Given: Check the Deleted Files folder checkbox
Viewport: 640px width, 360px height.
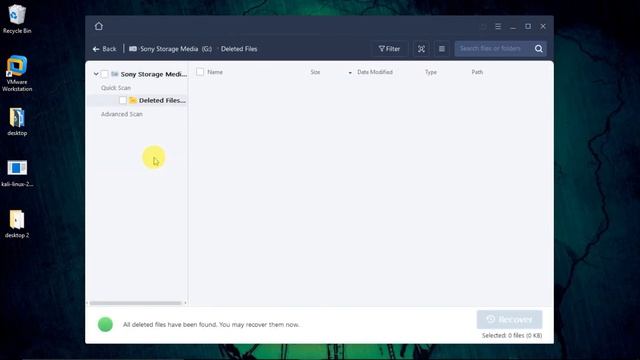Looking at the screenshot, I should (123, 100).
